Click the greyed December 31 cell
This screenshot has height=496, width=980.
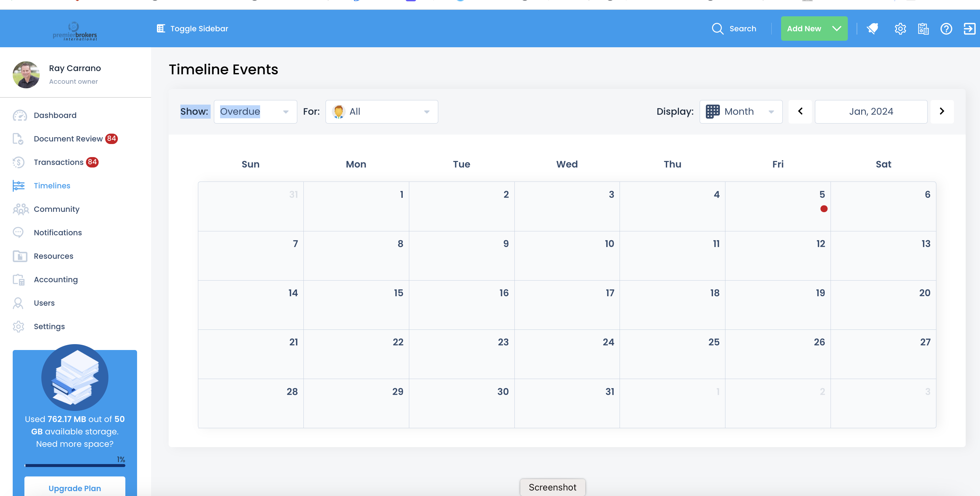coord(251,206)
